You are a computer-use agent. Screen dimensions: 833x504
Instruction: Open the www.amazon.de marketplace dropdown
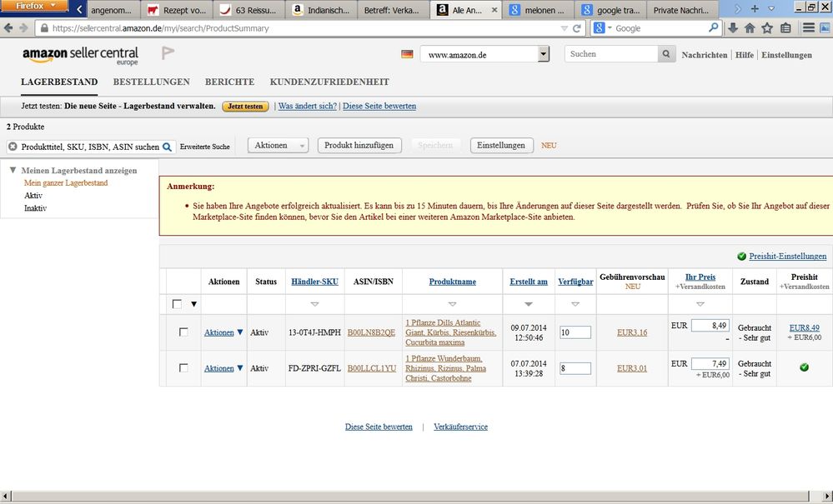[544, 54]
